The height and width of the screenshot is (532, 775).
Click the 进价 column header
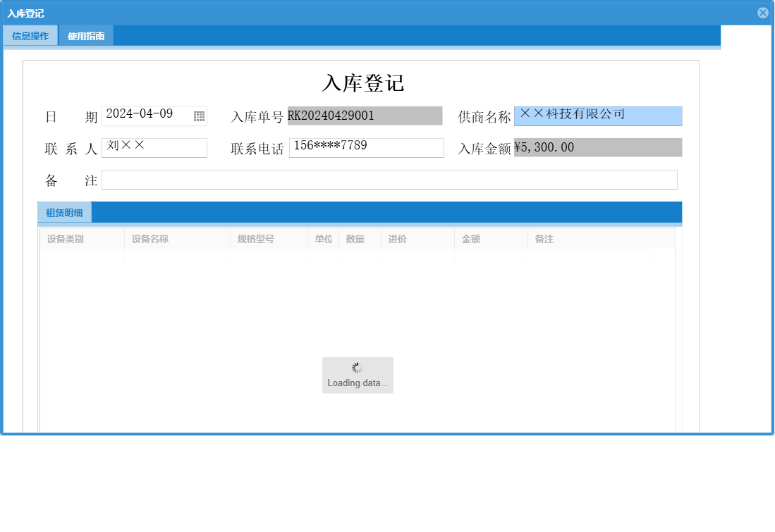click(397, 239)
